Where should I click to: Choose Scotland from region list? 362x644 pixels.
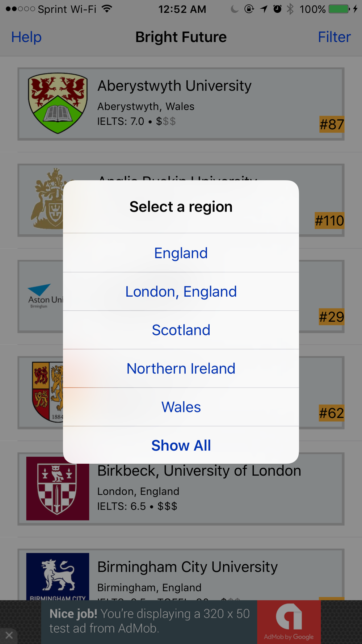181,330
